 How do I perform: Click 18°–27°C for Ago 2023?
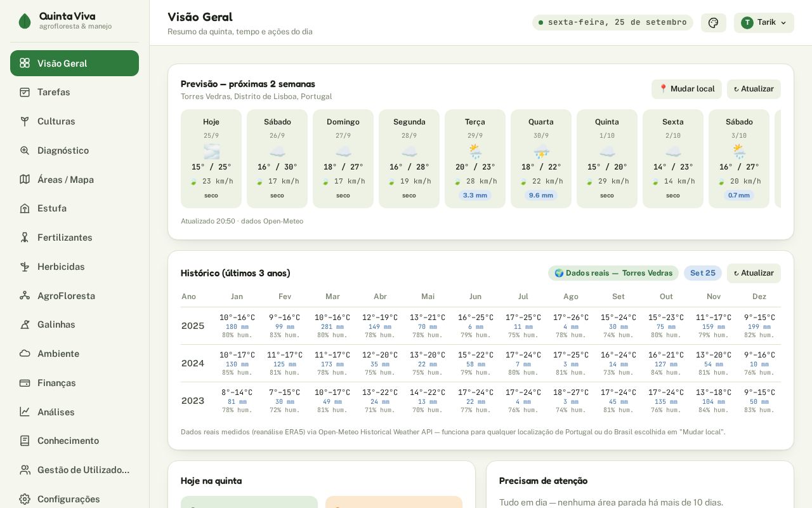(571, 392)
